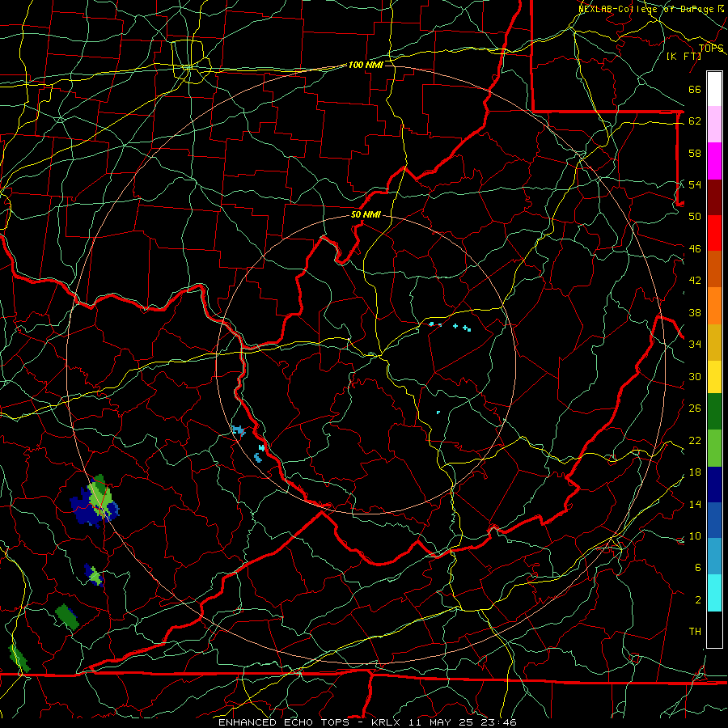Click the blue echo just southwest of 50 NMI ring
The width and height of the screenshot is (728, 728).
coord(238,430)
